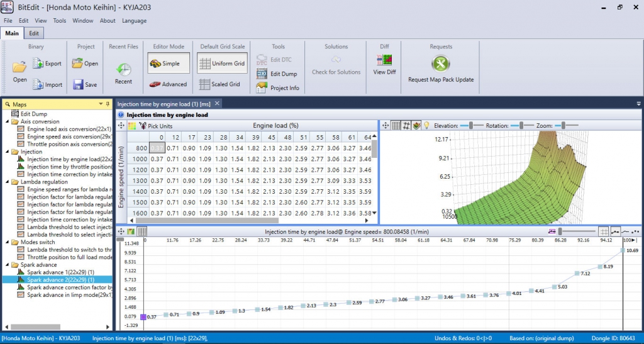Screen dimensions: 644x344
Task: Select Injection time by throttle position map
Action: 65,167
